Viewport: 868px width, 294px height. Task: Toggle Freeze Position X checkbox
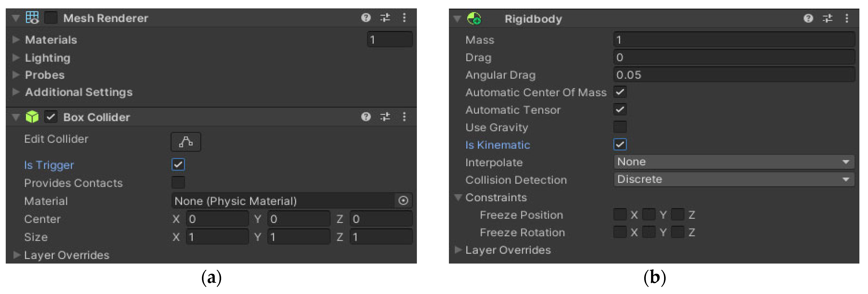(x=620, y=215)
